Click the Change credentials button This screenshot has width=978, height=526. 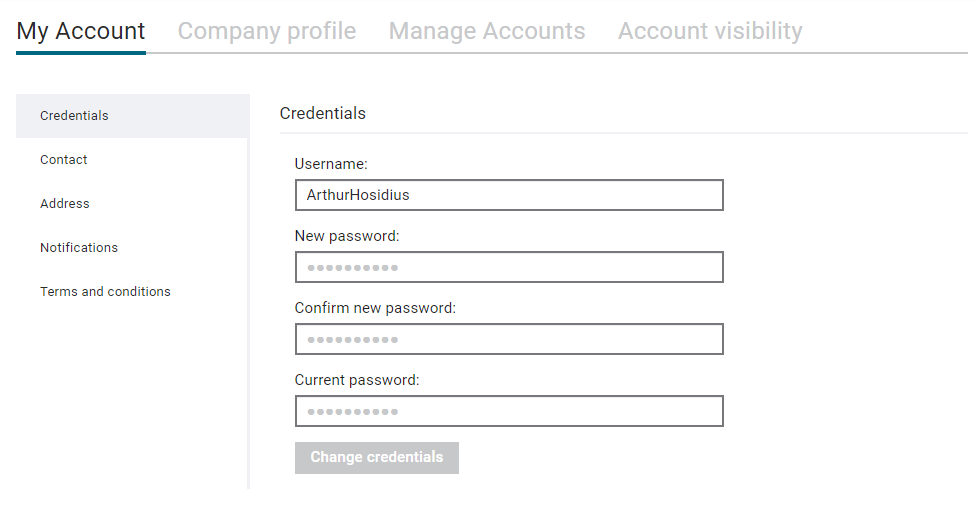(377, 458)
